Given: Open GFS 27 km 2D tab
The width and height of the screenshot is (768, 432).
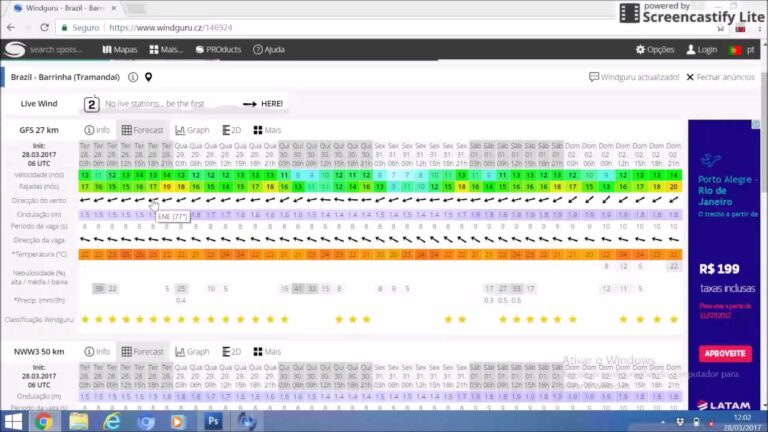Looking at the screenshot, I should [x=232, y=130].
